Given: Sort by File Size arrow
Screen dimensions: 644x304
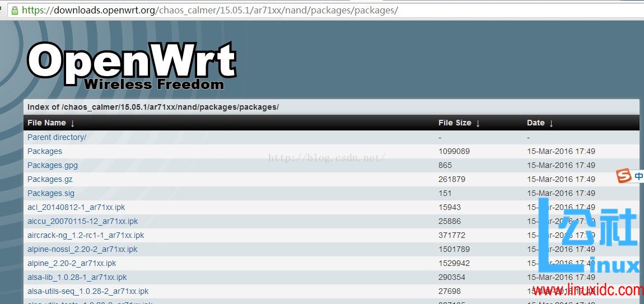Looking at the screenshot, I should (478, 123).
